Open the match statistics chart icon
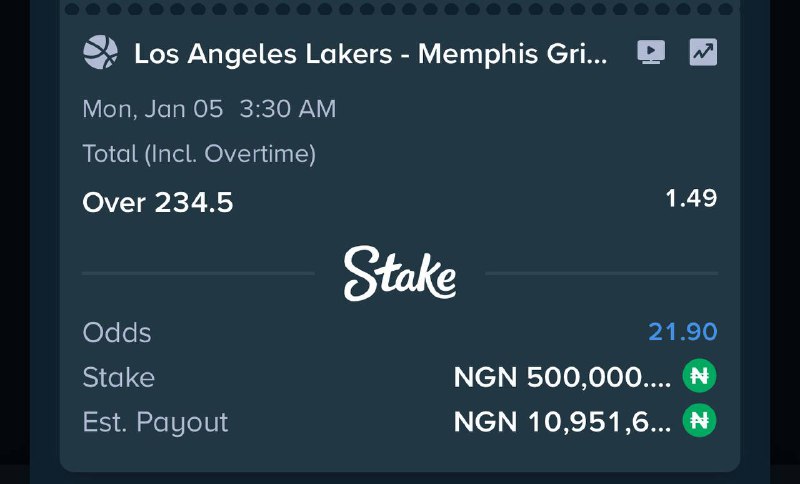 [703, 52]
